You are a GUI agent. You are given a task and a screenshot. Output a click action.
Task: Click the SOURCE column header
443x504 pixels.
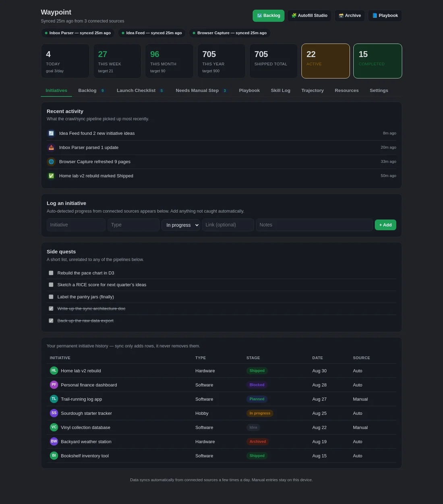point(361,358)
